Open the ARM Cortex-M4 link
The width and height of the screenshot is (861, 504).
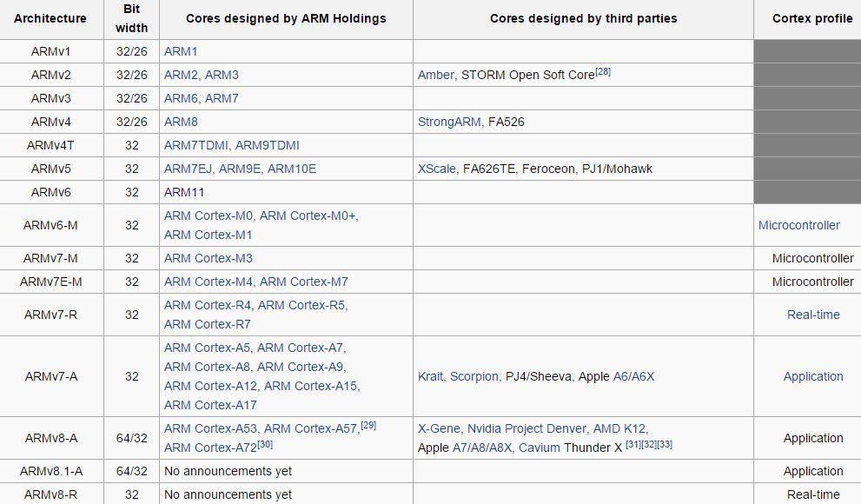(209, 282)
